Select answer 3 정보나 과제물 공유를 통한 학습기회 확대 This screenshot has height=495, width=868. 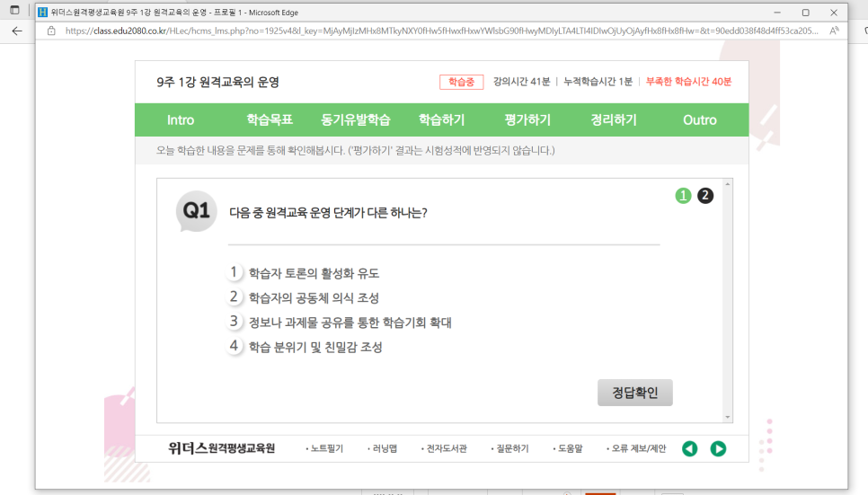pyautogui.click(x=340, y=323)
